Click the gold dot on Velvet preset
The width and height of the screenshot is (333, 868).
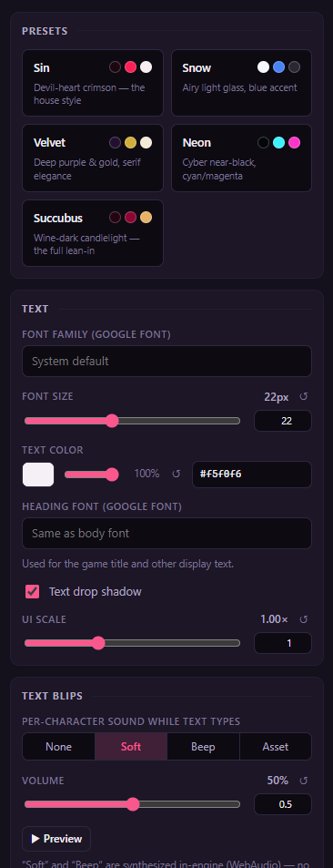[x=130, y=143]
